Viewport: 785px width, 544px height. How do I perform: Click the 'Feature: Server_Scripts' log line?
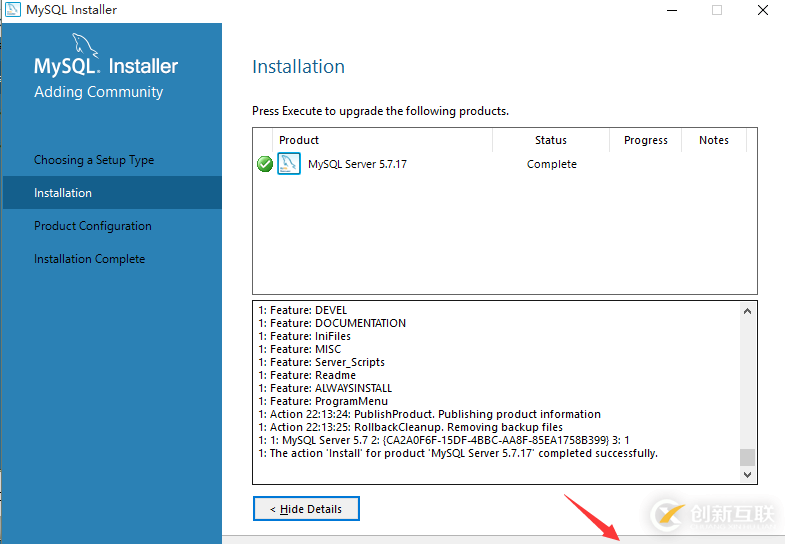coord(321,362)
